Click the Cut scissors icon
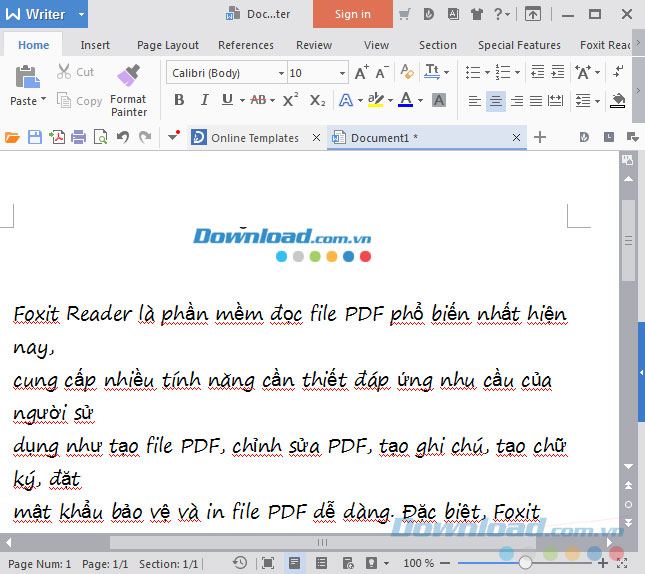 [64, 72]
